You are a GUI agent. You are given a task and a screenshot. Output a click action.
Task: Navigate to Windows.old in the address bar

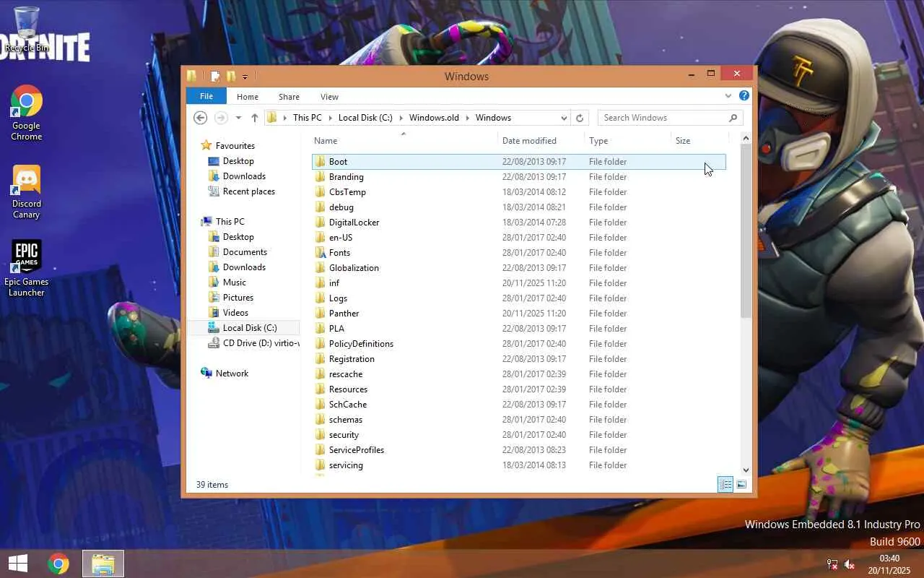tap(434, 118)
